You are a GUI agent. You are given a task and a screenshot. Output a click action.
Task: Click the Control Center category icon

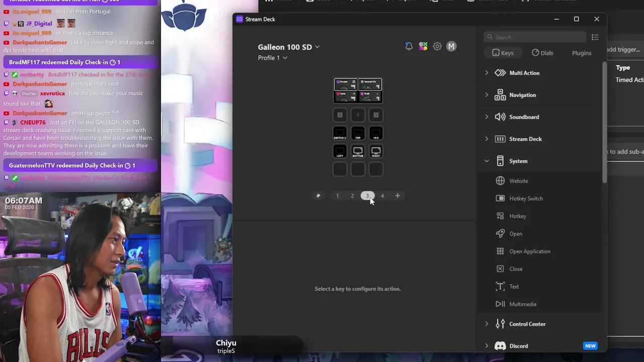[x=500, y=324]
